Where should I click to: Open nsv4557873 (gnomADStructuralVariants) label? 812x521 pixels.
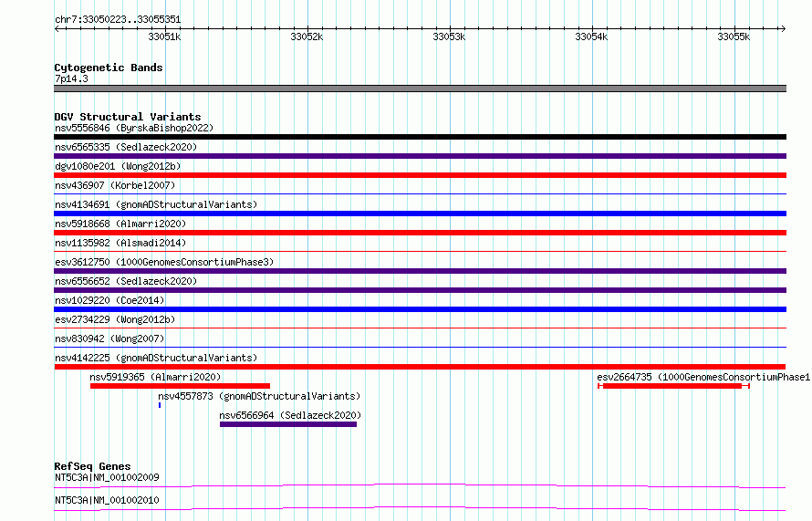pos(259,396)
